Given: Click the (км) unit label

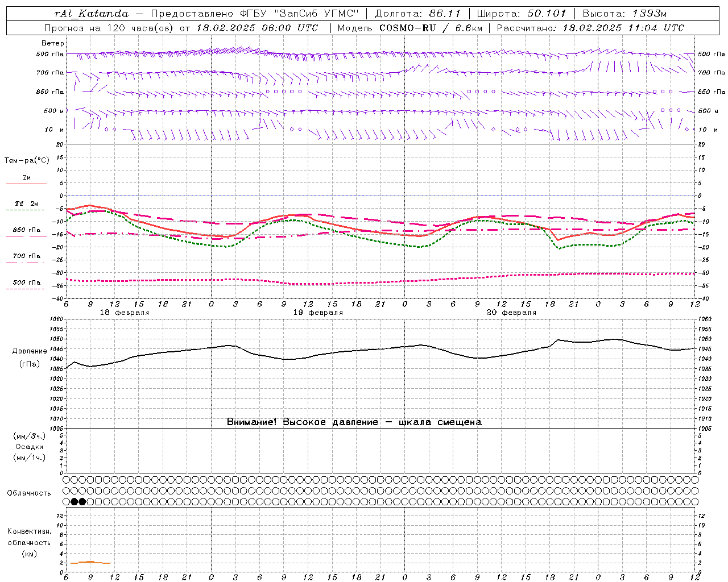Looking at the screenshot, I should click(29, 554).
